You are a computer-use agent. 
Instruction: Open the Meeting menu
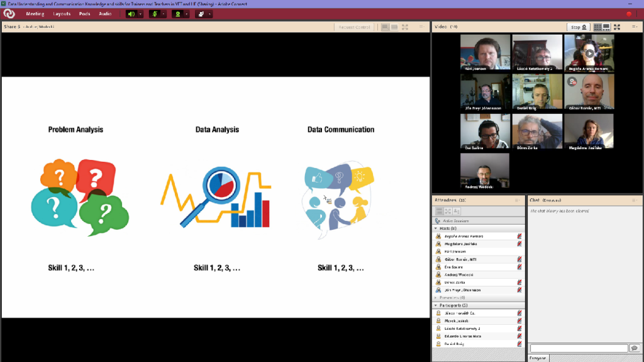tap(35, 14)
